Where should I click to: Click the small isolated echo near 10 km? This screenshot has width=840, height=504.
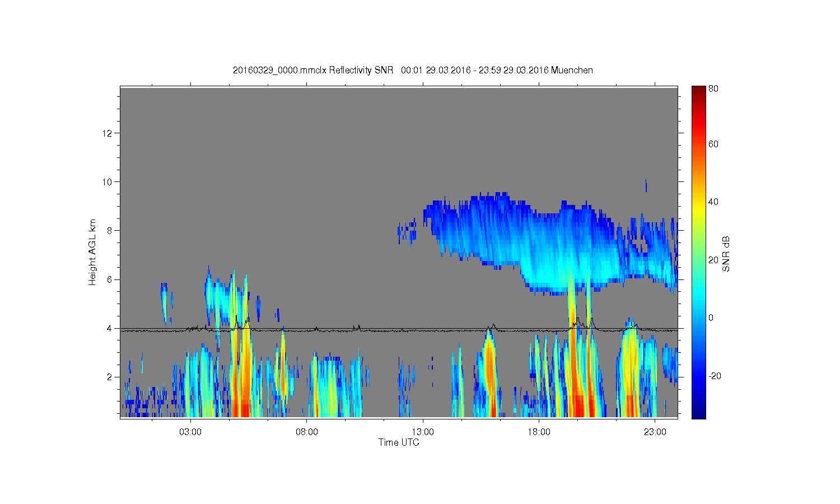click(x=646, y=185)
